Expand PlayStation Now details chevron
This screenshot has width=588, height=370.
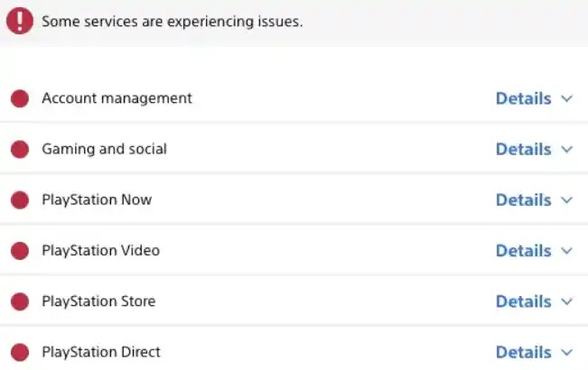click(567, 199)
